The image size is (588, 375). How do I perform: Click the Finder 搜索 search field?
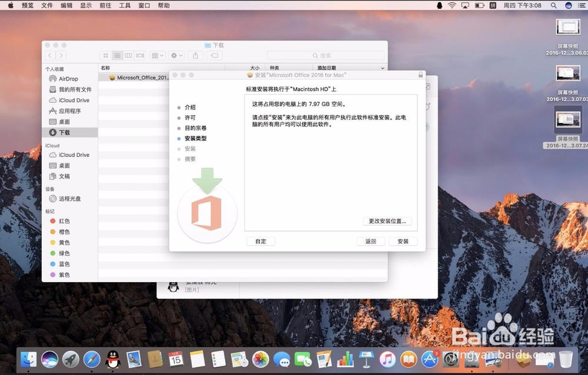pyautogui.click(x=326, y=55)
